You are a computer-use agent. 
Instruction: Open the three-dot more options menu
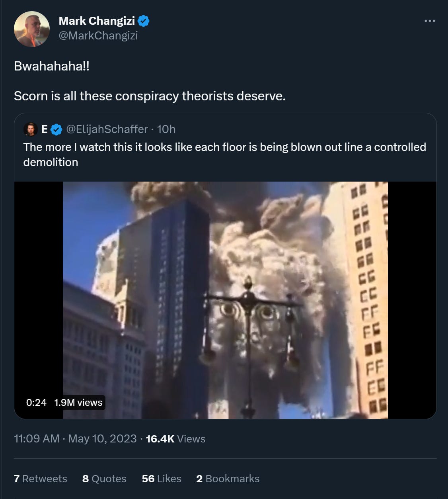tap(430, 21)
